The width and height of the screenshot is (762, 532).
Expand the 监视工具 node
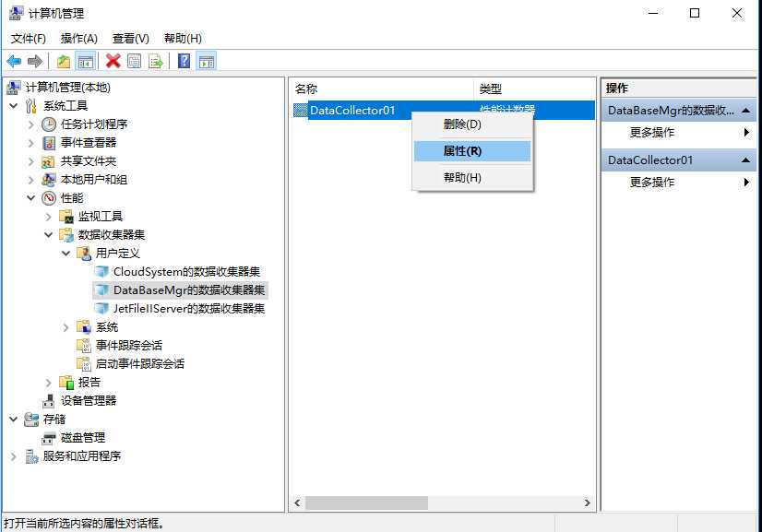[x=49, y=217]
